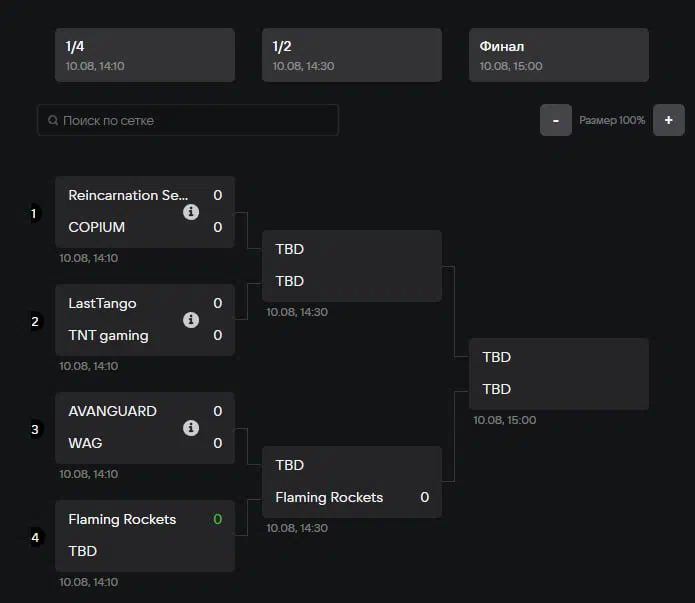Screen dimensions: 695x603
Task: Select the 1/2 round tab
Action: (352, 55)
